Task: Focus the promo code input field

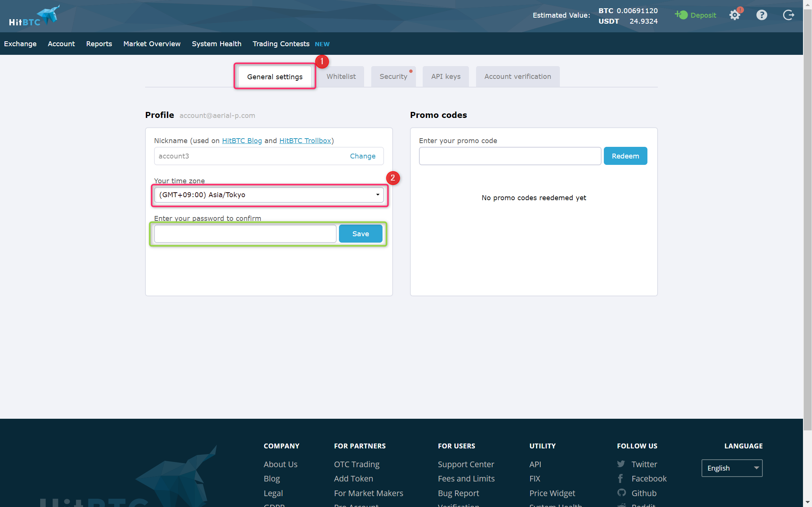Action: coord(510,156)
